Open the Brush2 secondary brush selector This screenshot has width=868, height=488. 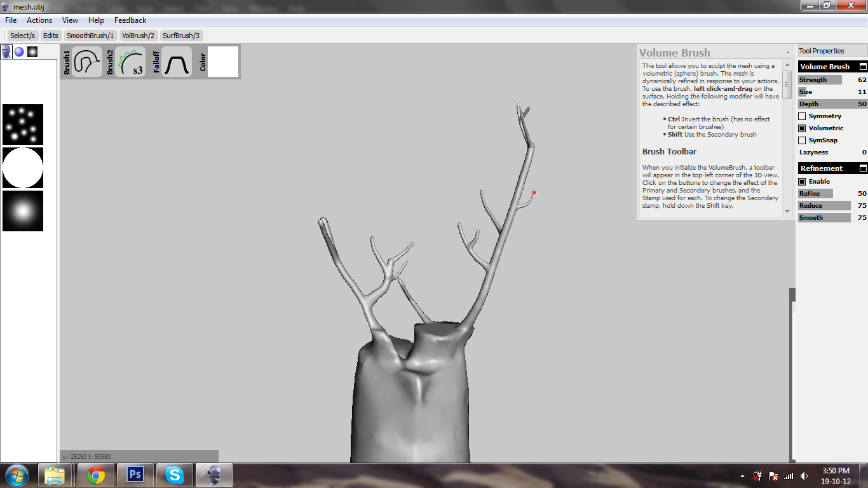(130, 62)
